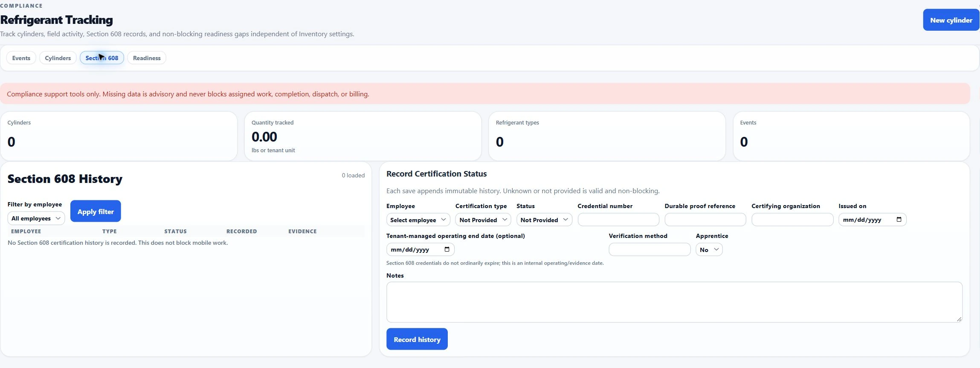This screenshot has height=368, width=980.
Task: Click the Record history button
Action: pyautogui.click(x=417, y=339)
